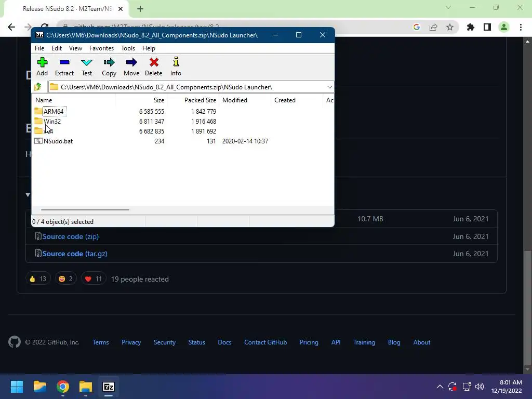Click the 6 585 555 size value
532x399 pixels.
pos(151,111)
